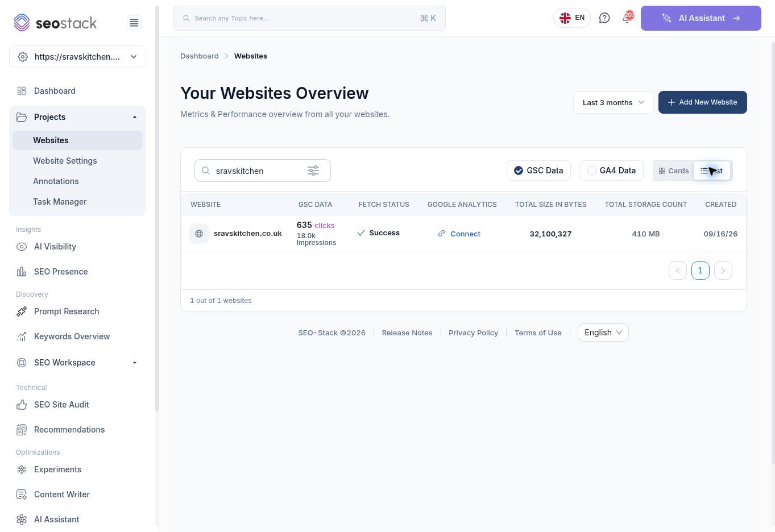Image resolution: width=775 pixels, height=532 pixels.
Task: Click the Dashboard grid icon in the sidebar
Action: click(x=22, y=91)
